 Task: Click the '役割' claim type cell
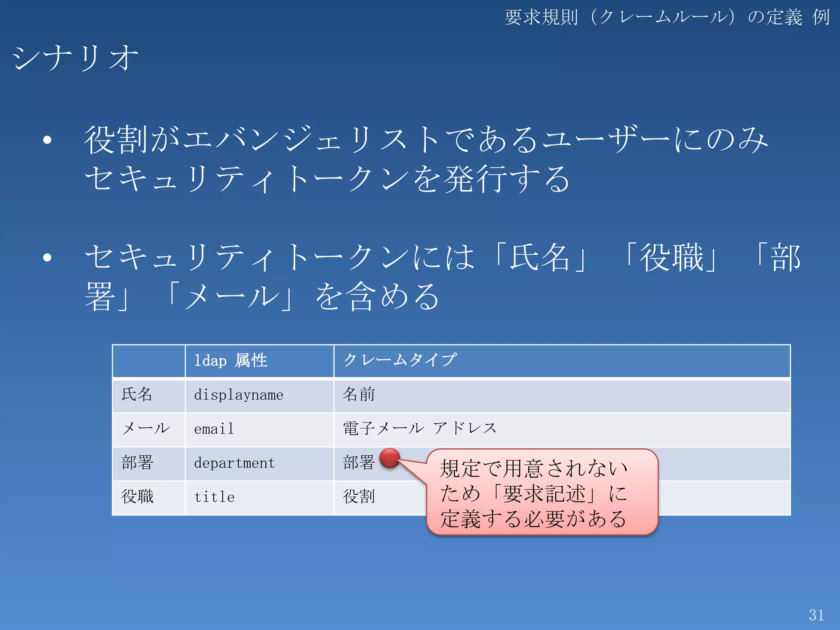(359, 497)
